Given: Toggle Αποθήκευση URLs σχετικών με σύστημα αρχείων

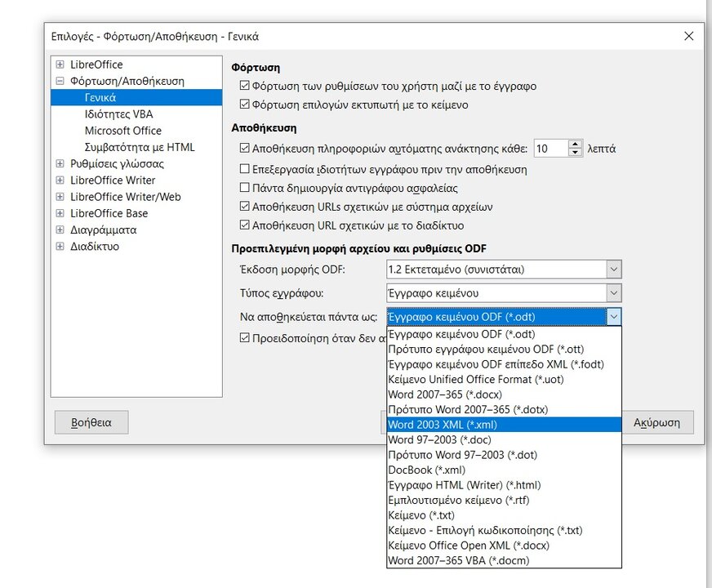Looking at the screenshot, I should pos(244,207).
